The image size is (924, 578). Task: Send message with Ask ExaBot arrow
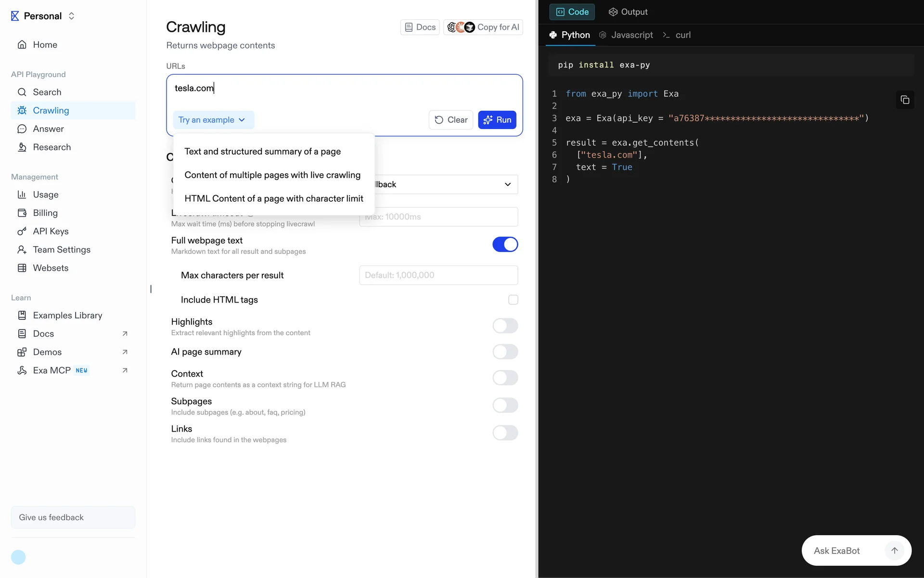(x=894, y=551)
